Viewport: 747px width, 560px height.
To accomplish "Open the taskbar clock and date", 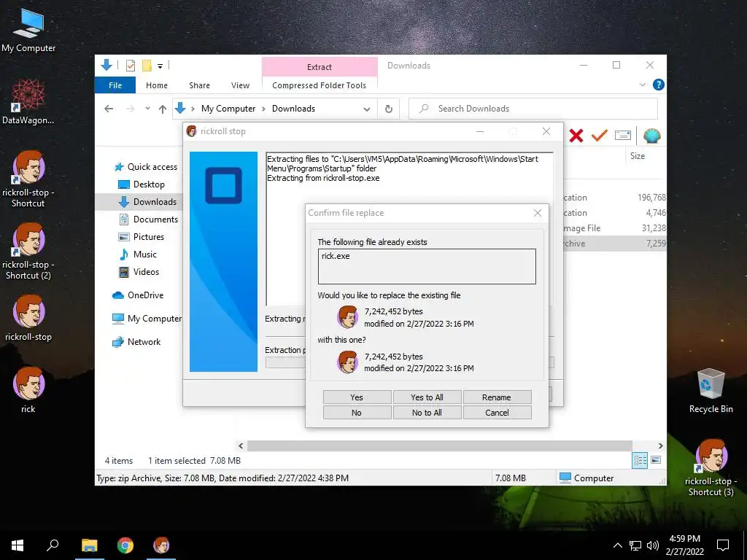I will [684, 545].
